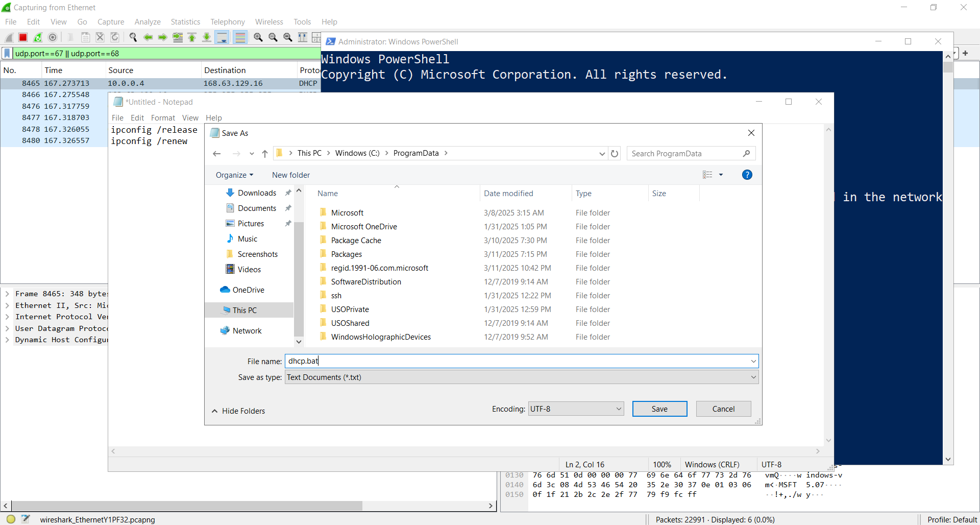Find a packet using the magnifier icon
This screenshot has height=525, width=980.
(133, 37)
